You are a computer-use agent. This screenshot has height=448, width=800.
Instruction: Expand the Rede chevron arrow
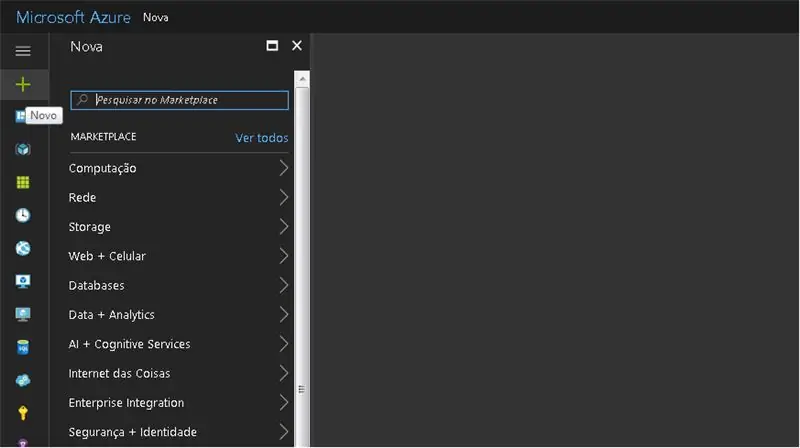(284, 197)
